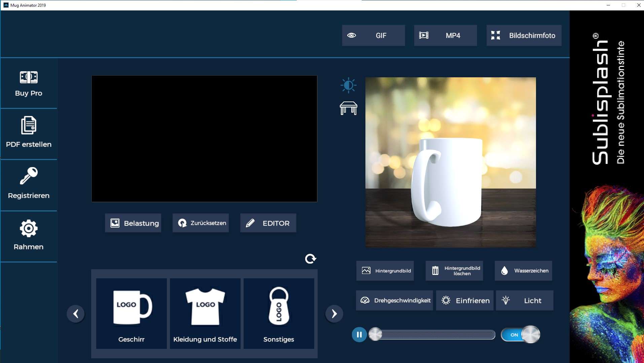Click the Sublisplash advertisement banner
This screenshot has width=644, height=363.
click(607, 187)
